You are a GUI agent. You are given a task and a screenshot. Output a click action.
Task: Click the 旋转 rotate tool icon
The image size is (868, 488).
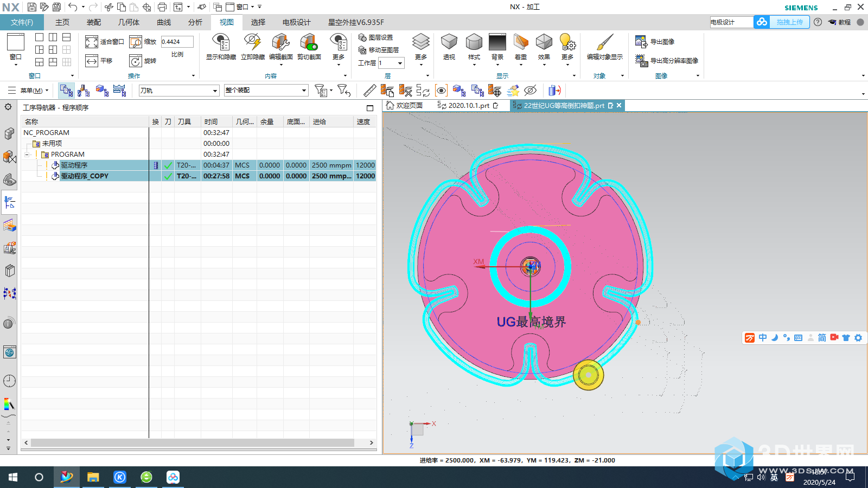coord(136,61)
